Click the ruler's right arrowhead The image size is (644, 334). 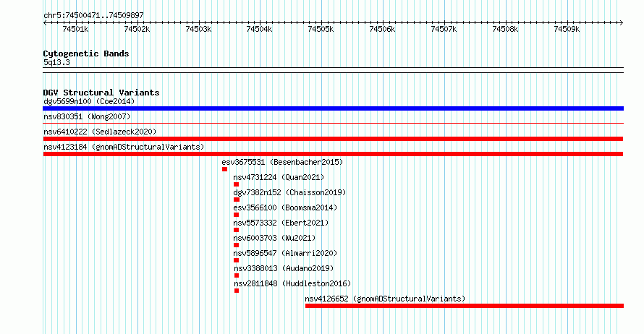click(x=622, y=22)
